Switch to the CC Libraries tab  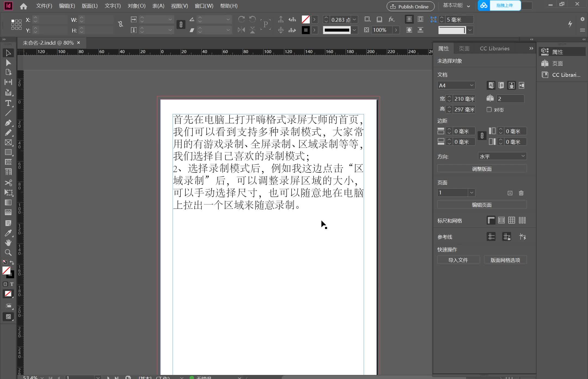494,48
